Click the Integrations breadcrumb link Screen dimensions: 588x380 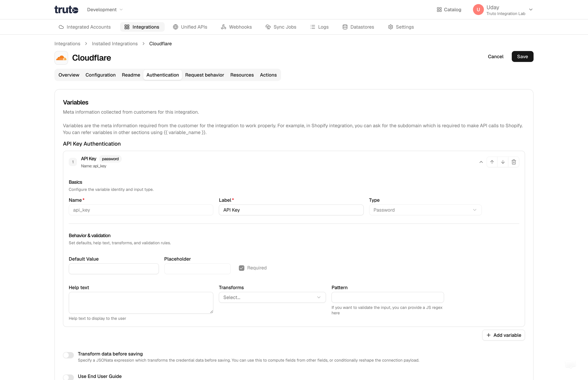tap(67, 44)
